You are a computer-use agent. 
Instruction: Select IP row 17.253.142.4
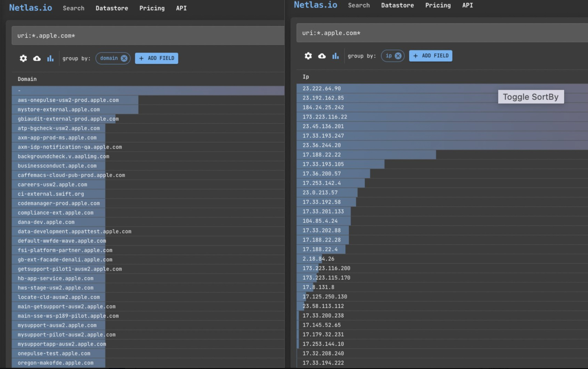click(442, 183)
